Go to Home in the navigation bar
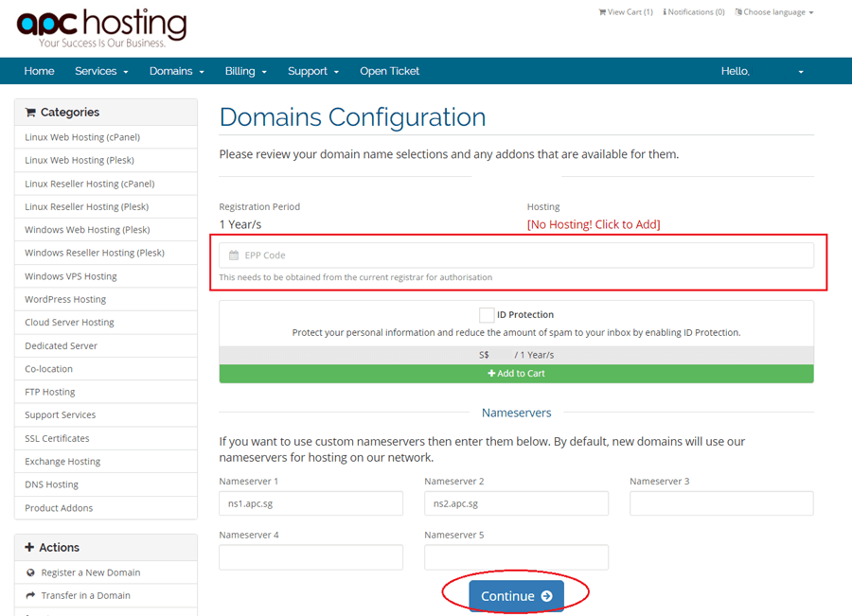852x616 pixels. pos(39,71)
